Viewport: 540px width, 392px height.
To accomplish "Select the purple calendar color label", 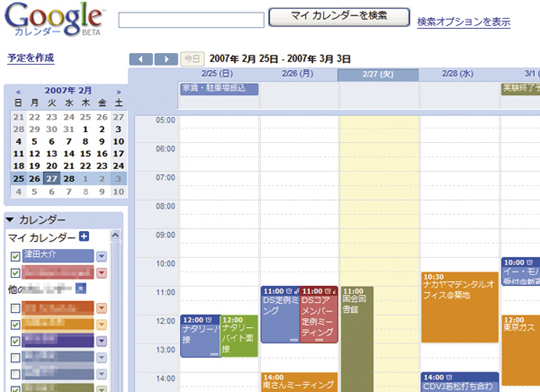I will tap(58, 340).
